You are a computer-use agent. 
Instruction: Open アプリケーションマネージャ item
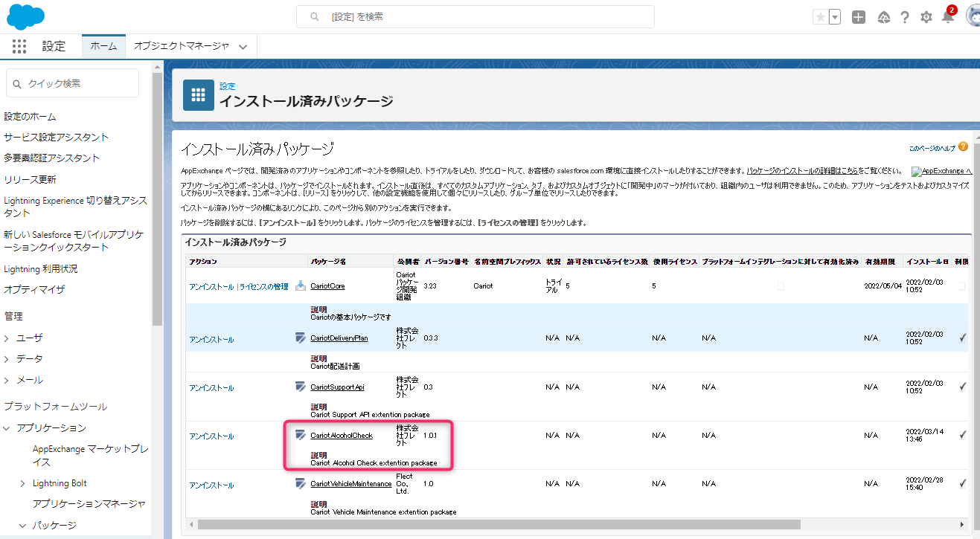(89, 504)
